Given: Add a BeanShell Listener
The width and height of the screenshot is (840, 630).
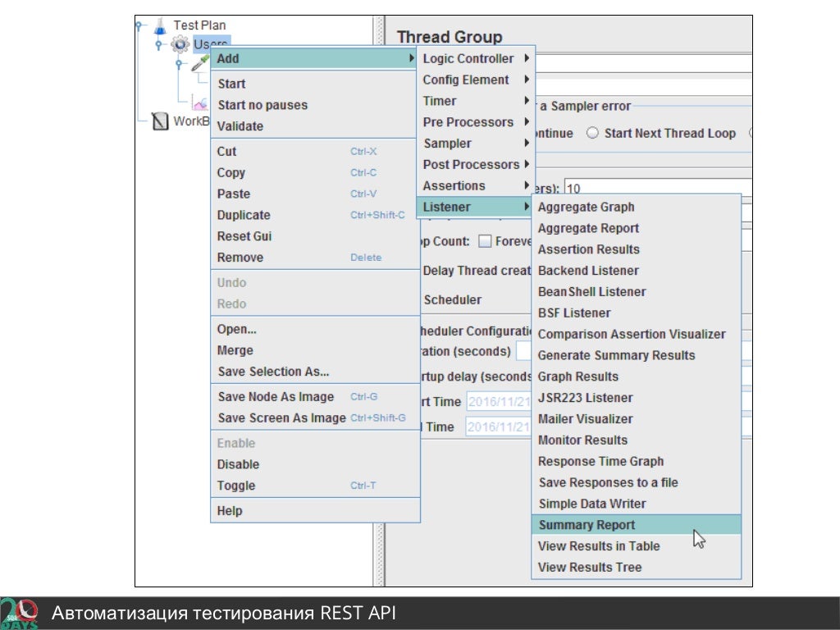Looking at the screenshot, I should [x=637, y=292].
